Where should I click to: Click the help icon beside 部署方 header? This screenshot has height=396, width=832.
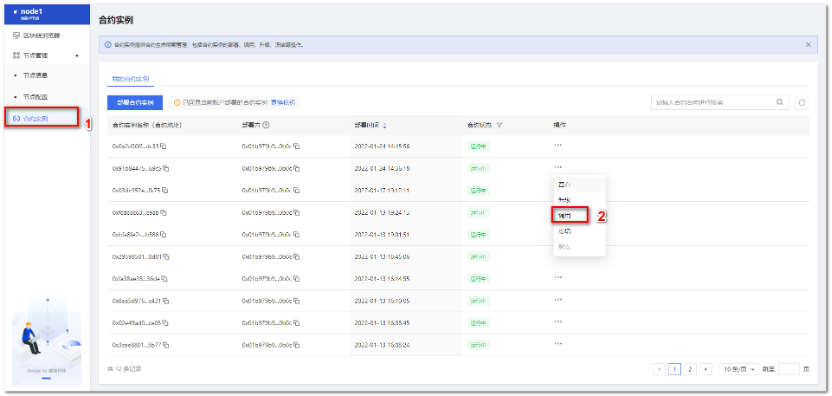[x=265, y=125]
